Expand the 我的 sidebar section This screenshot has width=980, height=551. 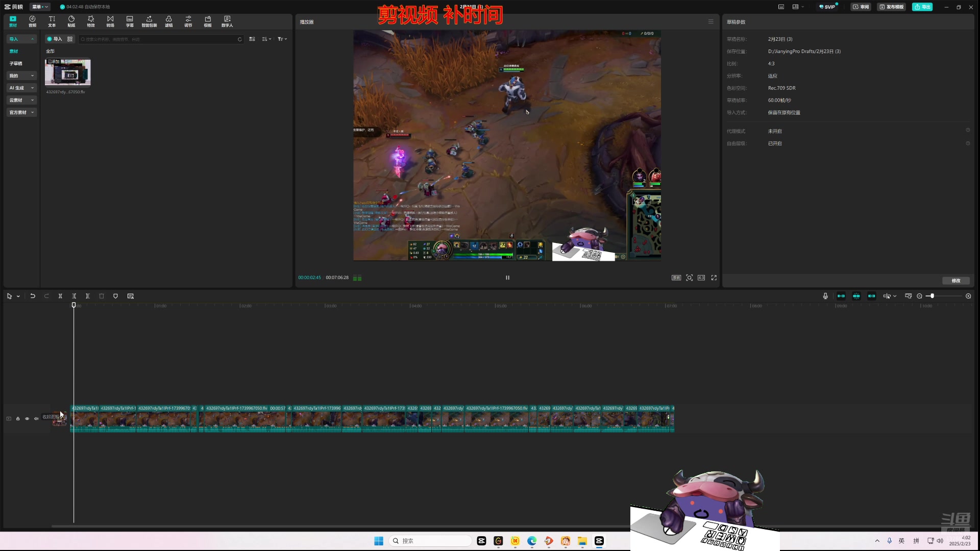(x=22, y=76)
